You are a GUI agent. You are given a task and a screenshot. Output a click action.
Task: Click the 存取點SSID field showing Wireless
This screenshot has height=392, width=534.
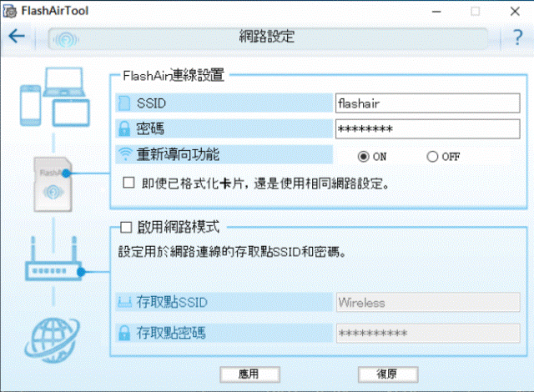[428, 302]
